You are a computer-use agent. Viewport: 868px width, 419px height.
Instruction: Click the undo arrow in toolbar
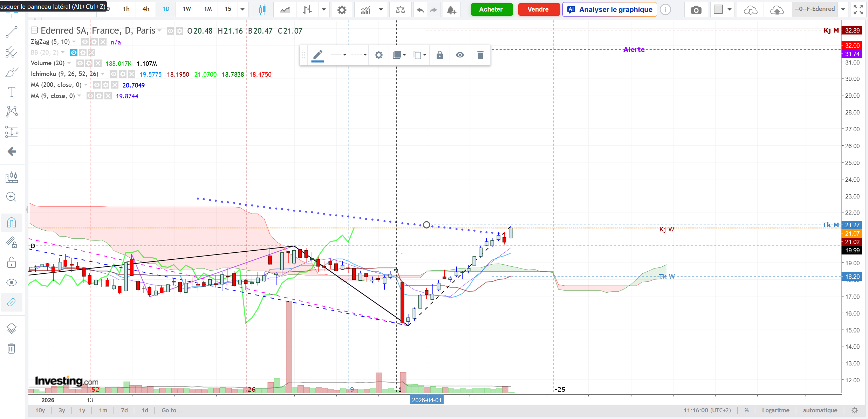tap(420, 10)
